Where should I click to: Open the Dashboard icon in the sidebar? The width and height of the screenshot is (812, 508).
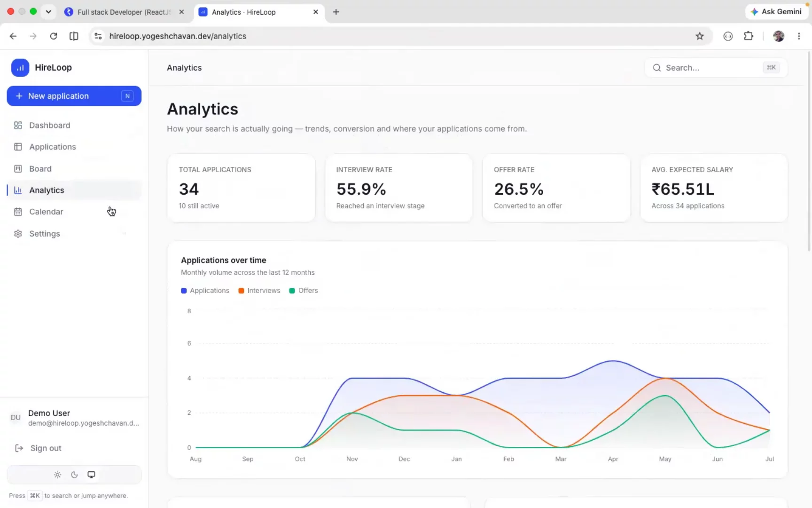tap(18, 125)
